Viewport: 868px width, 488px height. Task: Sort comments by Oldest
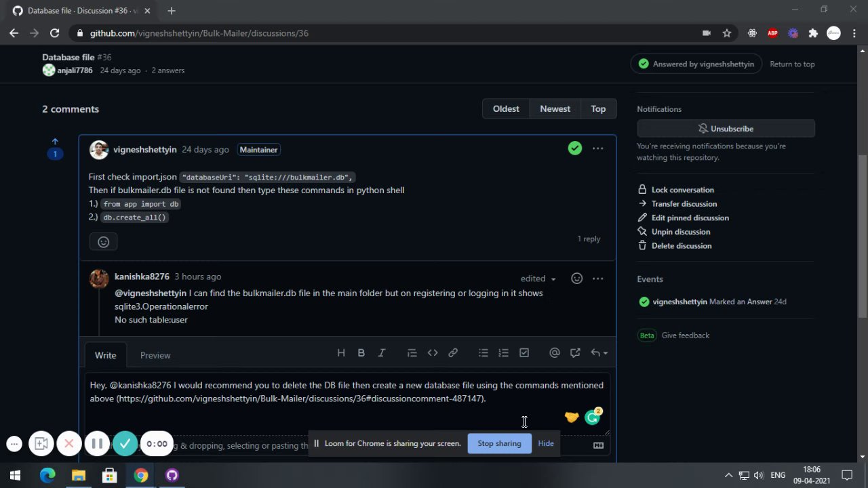click(506, 109)
